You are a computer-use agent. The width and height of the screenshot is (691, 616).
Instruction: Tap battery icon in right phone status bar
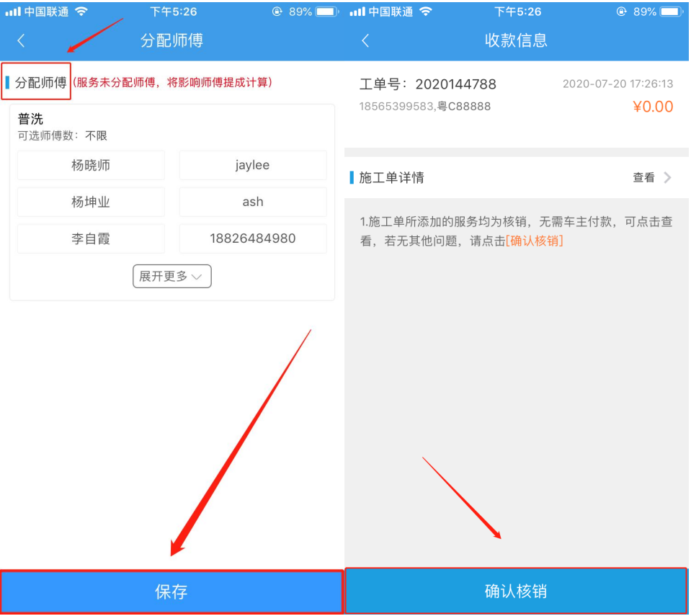click(x=671, y=12)
